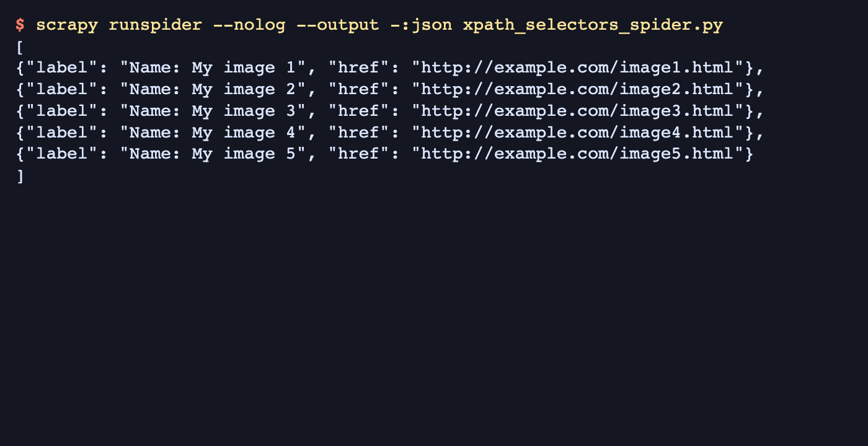The image size is (868, 446).
Task: Click the "label" key in first JSON row
Action: [x=62, y=68]
